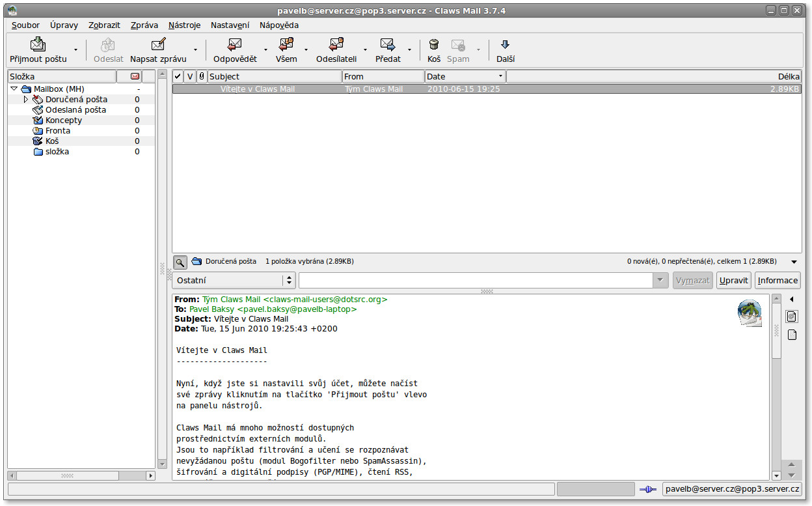Viewport: 812px width, 506px height.
Task: Click the envelope icon in folder list header
Action: coord(135,76)
